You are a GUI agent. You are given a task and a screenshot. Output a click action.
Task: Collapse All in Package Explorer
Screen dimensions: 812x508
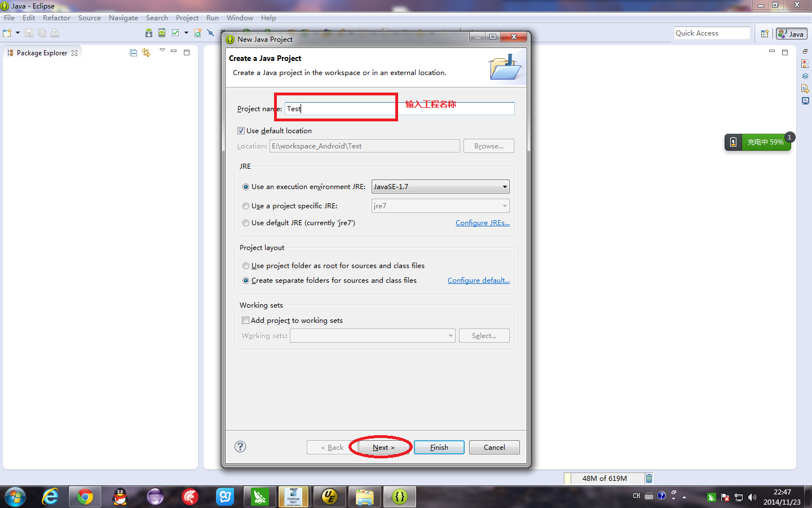134,52
